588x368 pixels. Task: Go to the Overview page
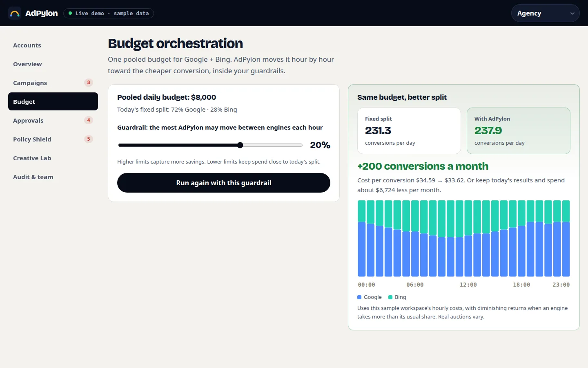(53, 64)
